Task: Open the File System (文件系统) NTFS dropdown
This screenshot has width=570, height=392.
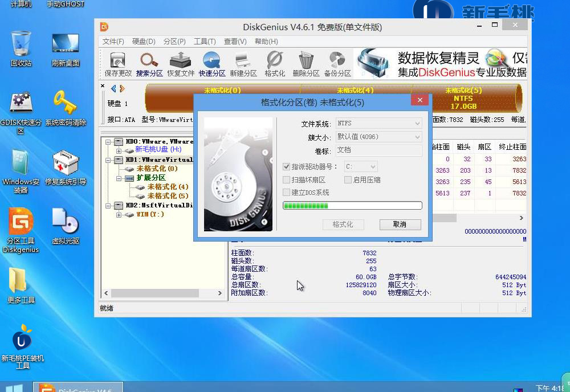Action: pyautogui.click(x=378, y=124)
